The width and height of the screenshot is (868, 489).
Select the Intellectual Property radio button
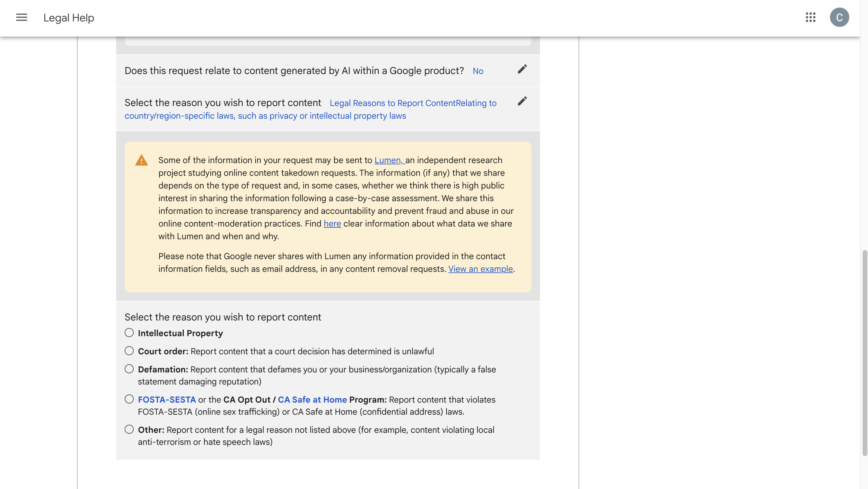point(129,333)
